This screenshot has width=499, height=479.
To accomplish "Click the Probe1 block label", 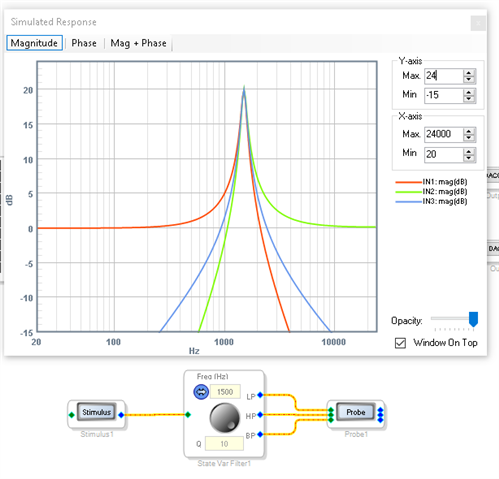I will pyautogui.click(x=356, y=434).
